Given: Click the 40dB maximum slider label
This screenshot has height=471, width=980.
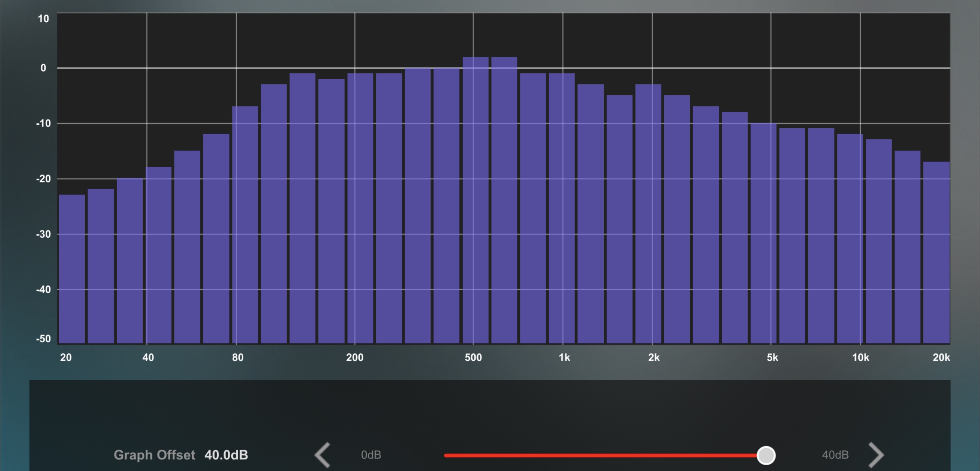Looking at the screenshot, I should click(x=835, y=455).
